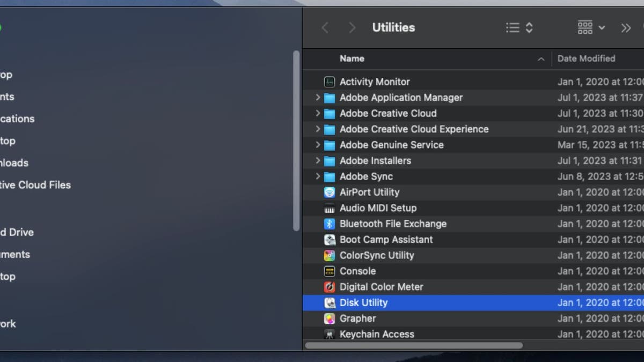
Task: Select the Activity Monitor name text
Action: point(375,82)
